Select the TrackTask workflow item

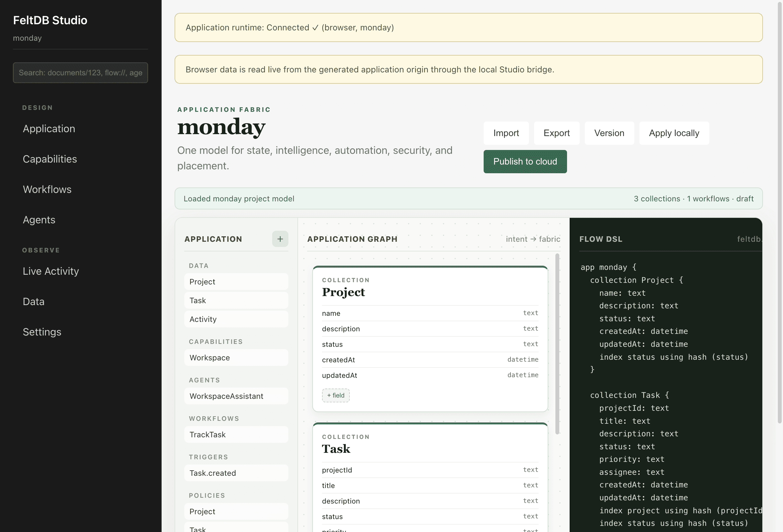[236, 434]
